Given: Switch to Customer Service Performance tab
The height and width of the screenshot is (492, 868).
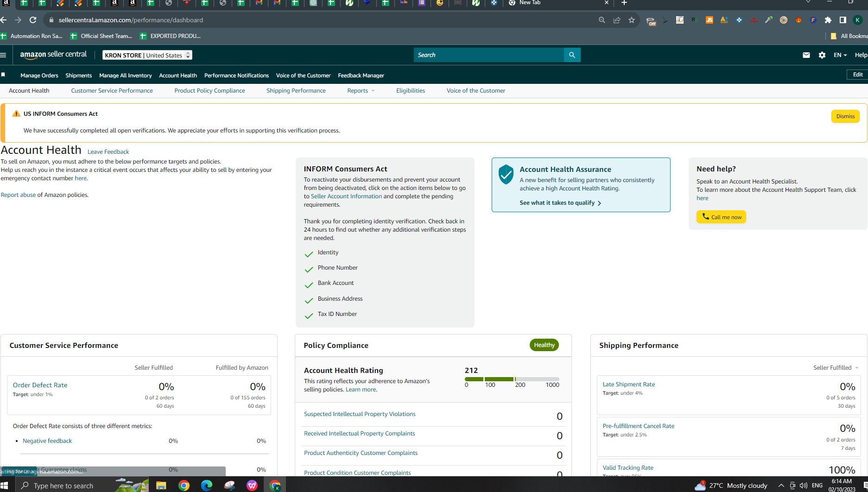Looking at the screenshot, I should [112, 91].
